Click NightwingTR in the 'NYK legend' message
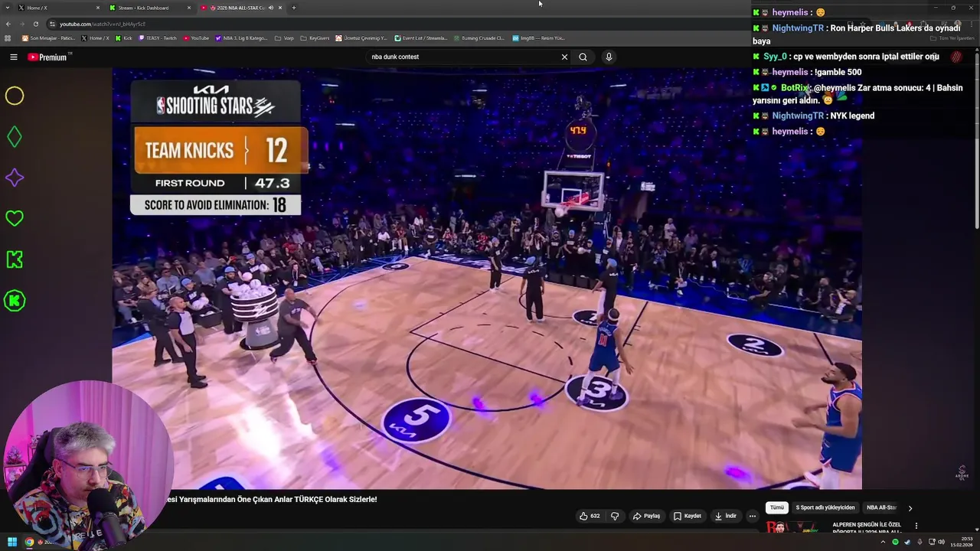This screenshot has height=551, width=980. tap(798, 116)
